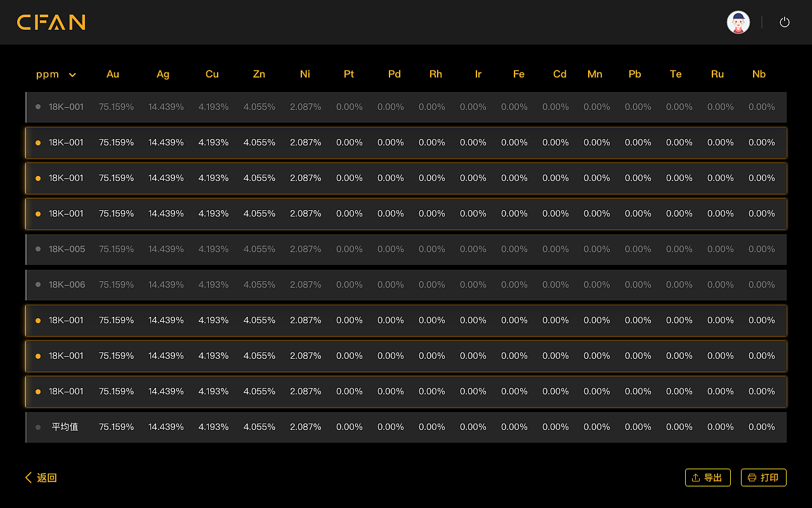Viewport: 812px width, 508px height.
Task: Click the chevron next to ppm
Action: [x=72, y=75]
